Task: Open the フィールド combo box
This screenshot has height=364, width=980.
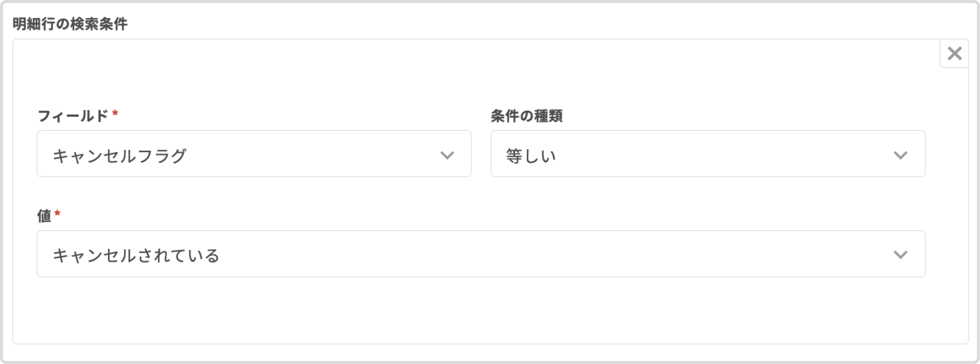Action: coord(253,154)
